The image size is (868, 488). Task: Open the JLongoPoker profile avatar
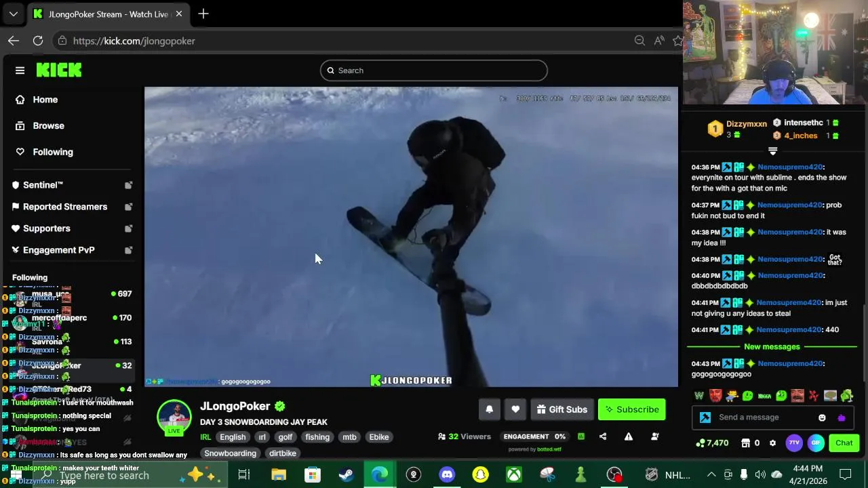[x=174, y=417]
